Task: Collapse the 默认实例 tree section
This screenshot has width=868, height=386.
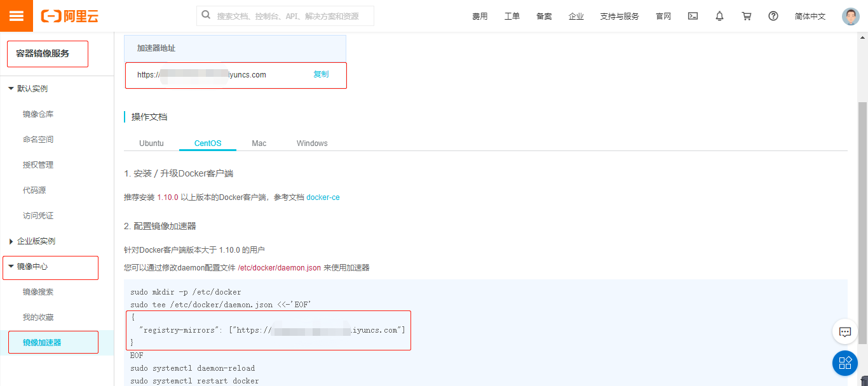Action: pos(11,88)
